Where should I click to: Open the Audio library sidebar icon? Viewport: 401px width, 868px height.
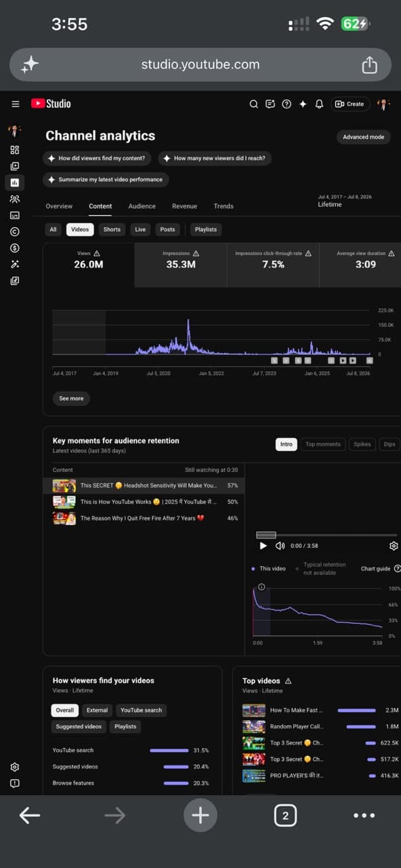[x=15, y=280]
